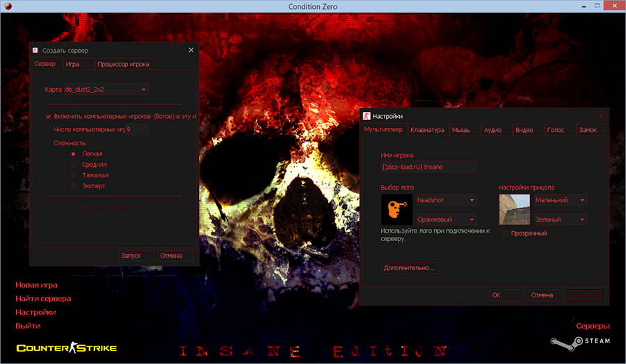Viewport: 626px width, 364px height.
Task: Switch to the Сервер tab
Action: point(45,64)
